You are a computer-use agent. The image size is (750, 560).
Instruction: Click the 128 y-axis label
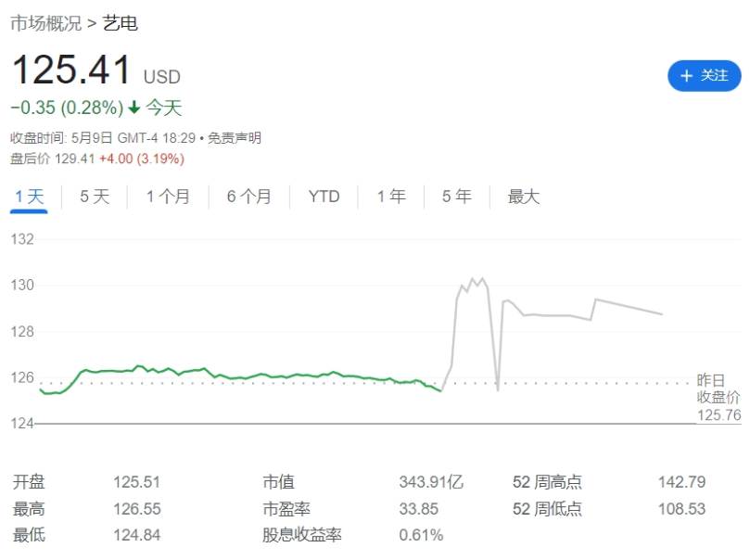click(22, 331)
